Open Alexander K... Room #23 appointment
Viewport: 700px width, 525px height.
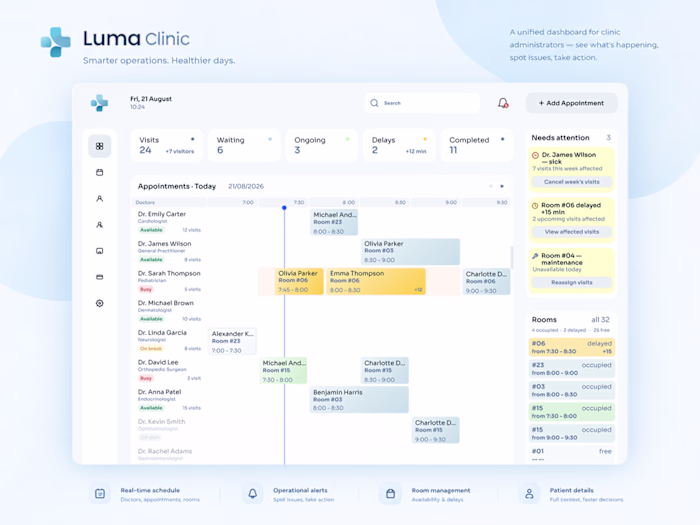point(232,342)
